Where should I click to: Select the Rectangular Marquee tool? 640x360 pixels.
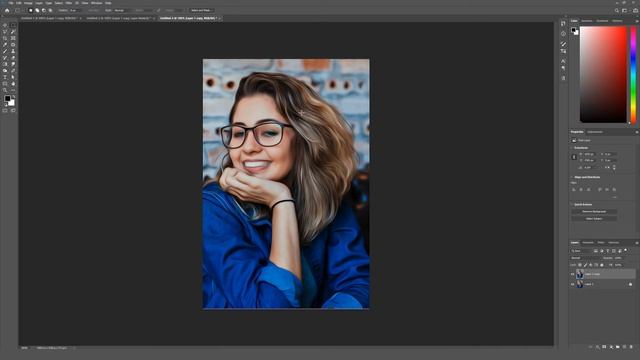13,25
